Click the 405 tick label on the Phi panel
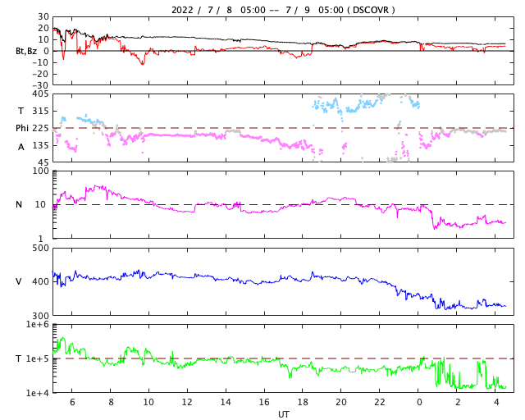The height and width of the screenshot is (420, 525). coord(40,94)
